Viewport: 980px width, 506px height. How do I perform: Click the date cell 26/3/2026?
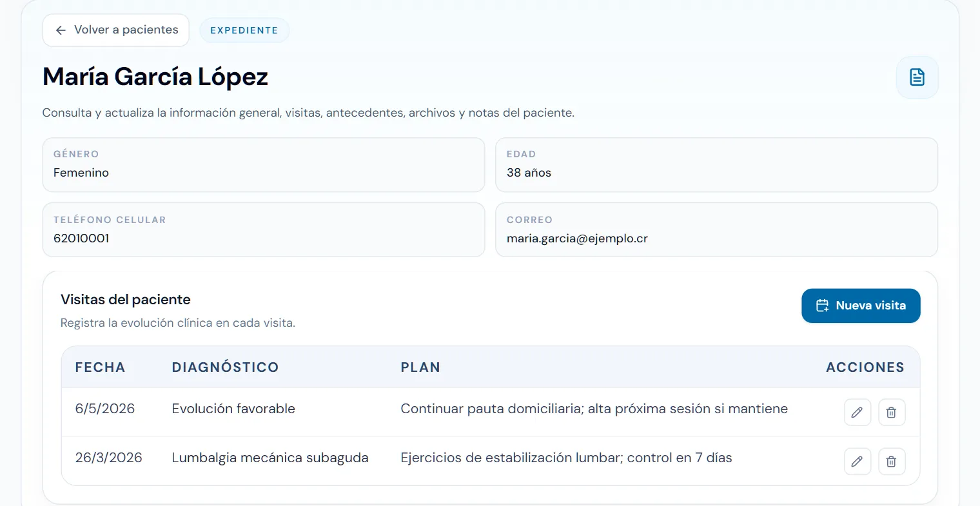tap(108, 458)
